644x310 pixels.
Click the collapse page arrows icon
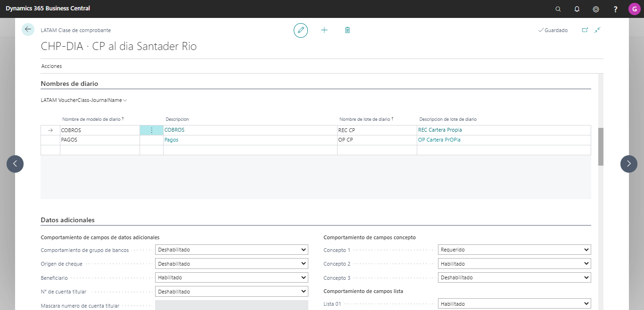[x=597, y=30]
